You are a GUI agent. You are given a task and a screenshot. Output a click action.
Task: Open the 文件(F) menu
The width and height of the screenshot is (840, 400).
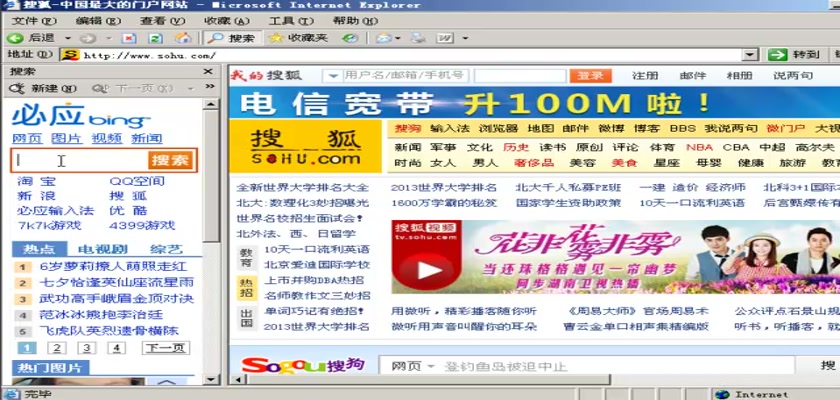pos(34,21)
